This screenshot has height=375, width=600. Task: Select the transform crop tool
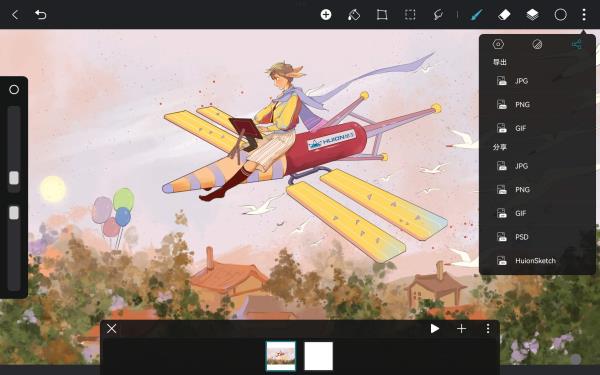click(382, 15)
